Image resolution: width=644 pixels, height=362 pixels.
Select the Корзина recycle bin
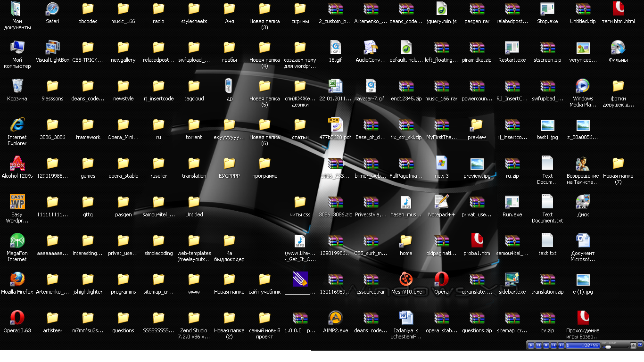pos(17,86)
